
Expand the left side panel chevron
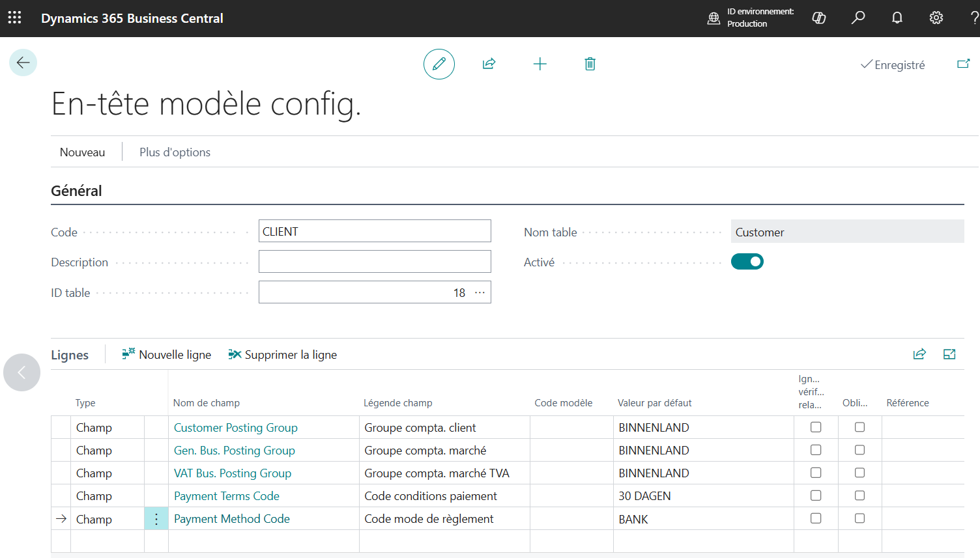click(22, 372)
